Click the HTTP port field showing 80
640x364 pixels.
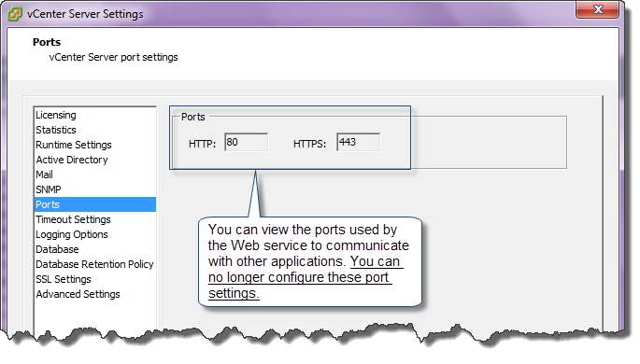click(x=246, y=142)
